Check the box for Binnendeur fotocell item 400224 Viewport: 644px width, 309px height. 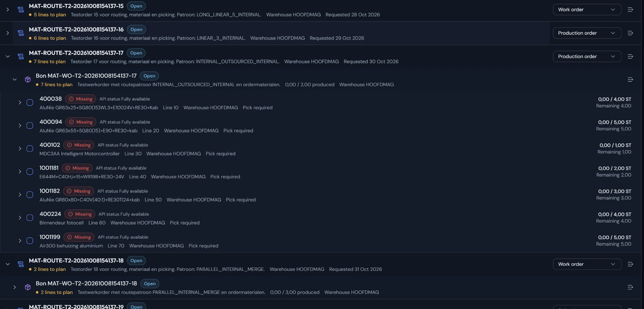click(x=30, y=218)
